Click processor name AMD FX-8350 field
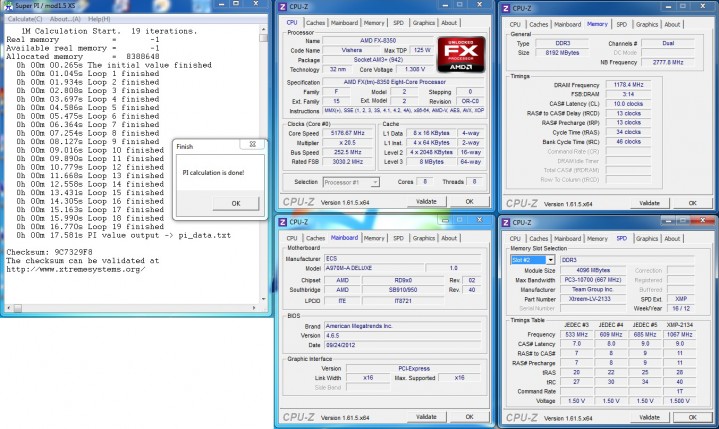Viewport: 719px width, 429px height. click(x=378, y=41)
